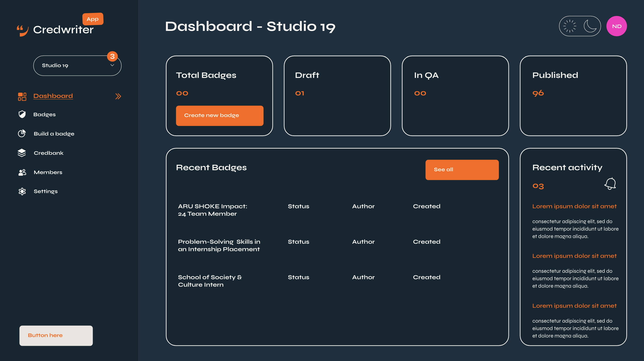This screenshot has height=361, width=644.
Task: Select Badges in the navigation menu
Action: click(44, 114)
